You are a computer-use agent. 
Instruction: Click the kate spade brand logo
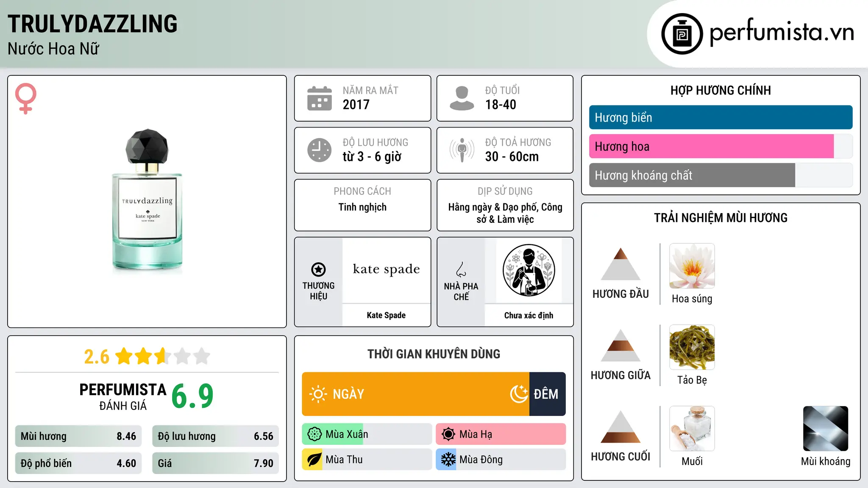click(x=386, y=269)
